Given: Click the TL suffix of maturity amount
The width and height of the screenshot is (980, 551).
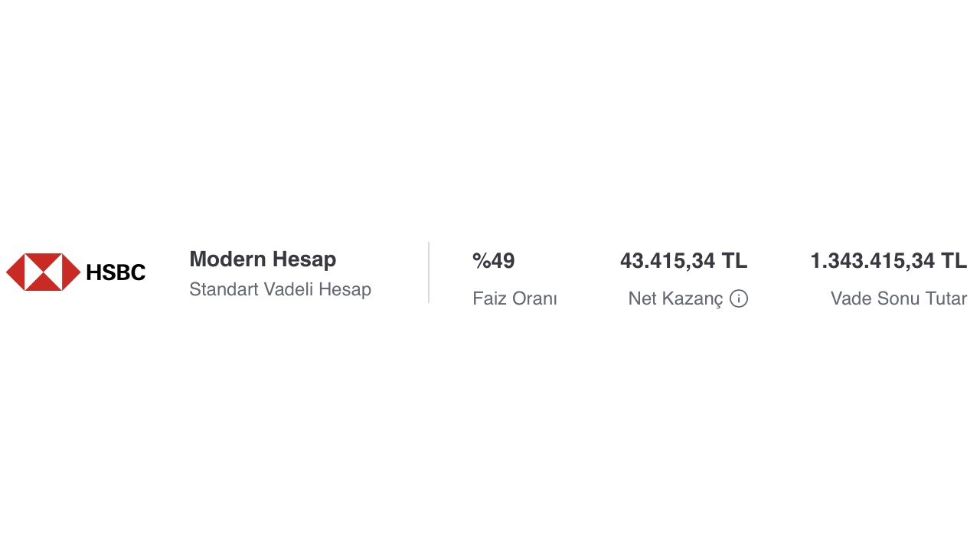Looking at the screenshot, I should 954,261.
